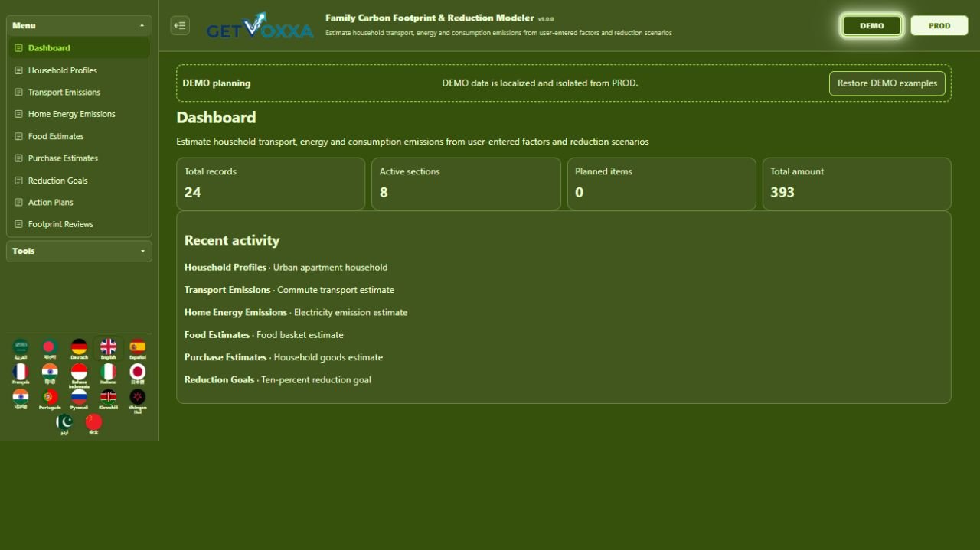Open Transport Emissions menu item
Image resolution: width=980 pixels, height=550 pixels.
[79, 93]
